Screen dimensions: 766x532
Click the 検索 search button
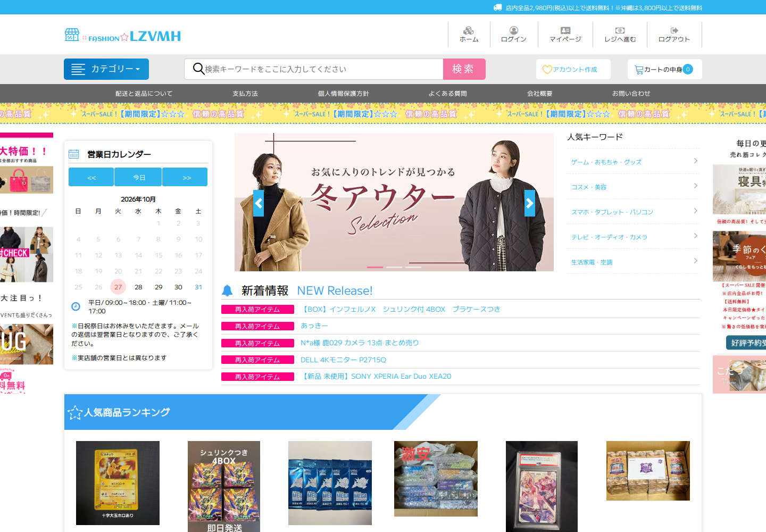tap(464, 69)
